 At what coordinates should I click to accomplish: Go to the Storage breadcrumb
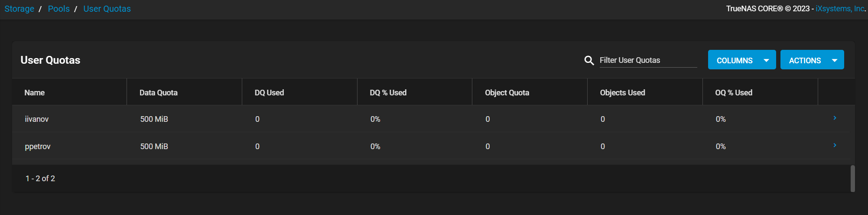19,9
